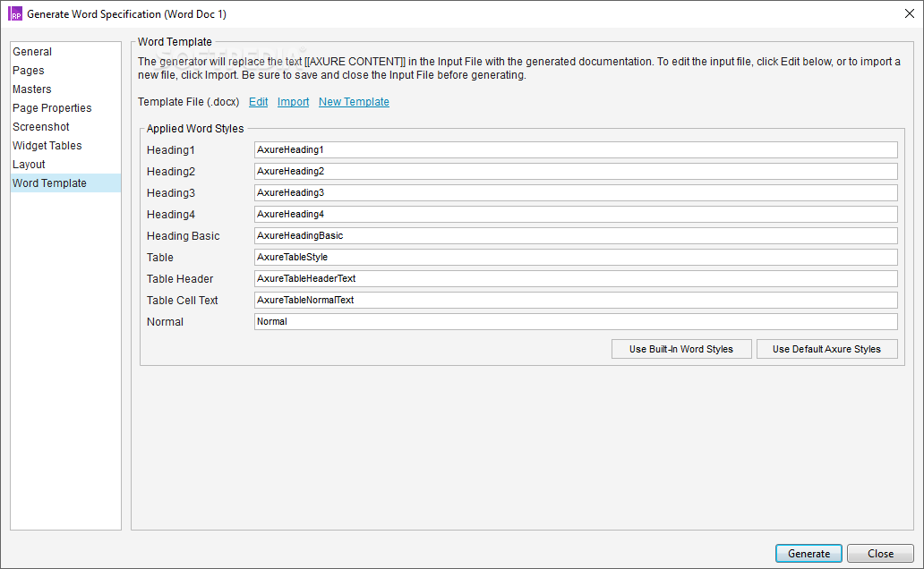This screenshot has height=569, width=924.
Task: Click the Close button
Action: pos(880,554)
